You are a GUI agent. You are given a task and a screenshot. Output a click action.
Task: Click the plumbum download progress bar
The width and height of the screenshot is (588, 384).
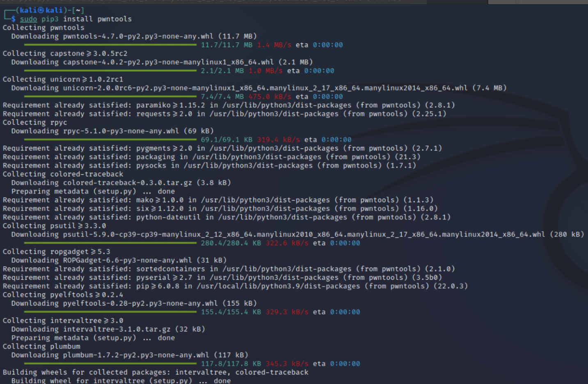point(110,363)
